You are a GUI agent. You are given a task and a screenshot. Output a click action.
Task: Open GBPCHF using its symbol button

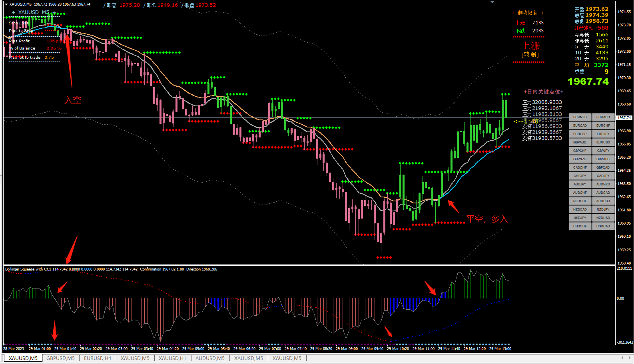click(x=580, y=151)
